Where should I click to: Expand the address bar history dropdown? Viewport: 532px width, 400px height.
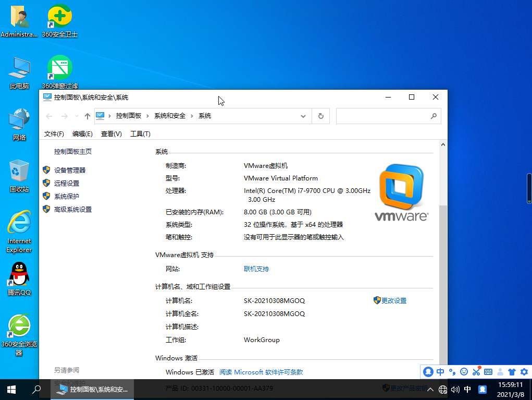point(303,116)
